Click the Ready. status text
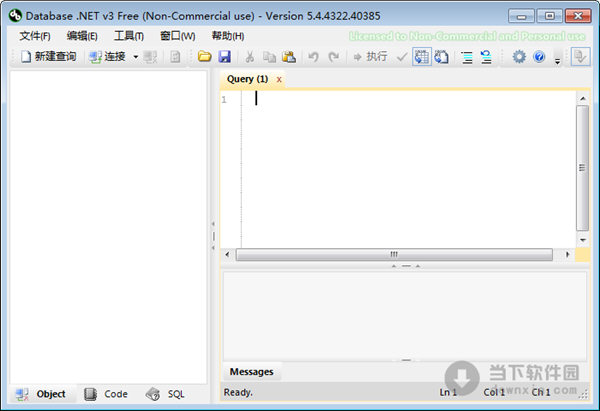Screen dimensions: 600x411 pyautogui.click(x=238, y=392)
